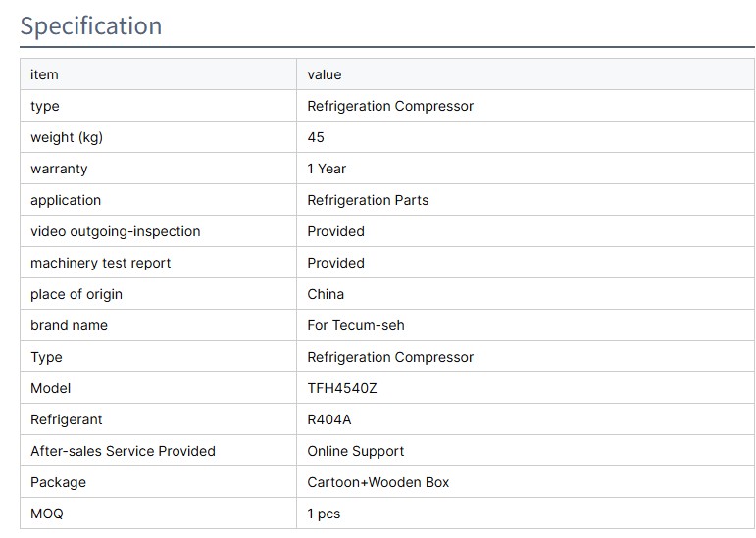Screen dimensions: 756x538
Task: Click the 'application' row label
Action: coord(66,200)
